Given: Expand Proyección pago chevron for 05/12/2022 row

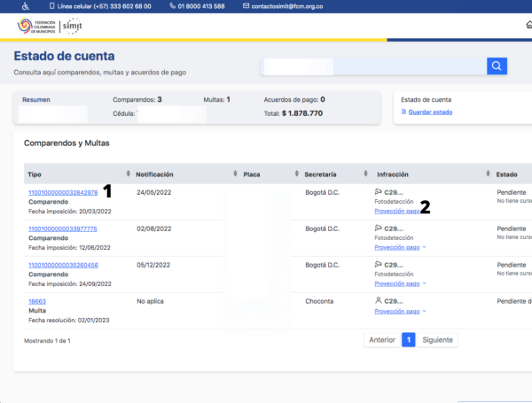Looking at the screenshot, I should [424, 283].
